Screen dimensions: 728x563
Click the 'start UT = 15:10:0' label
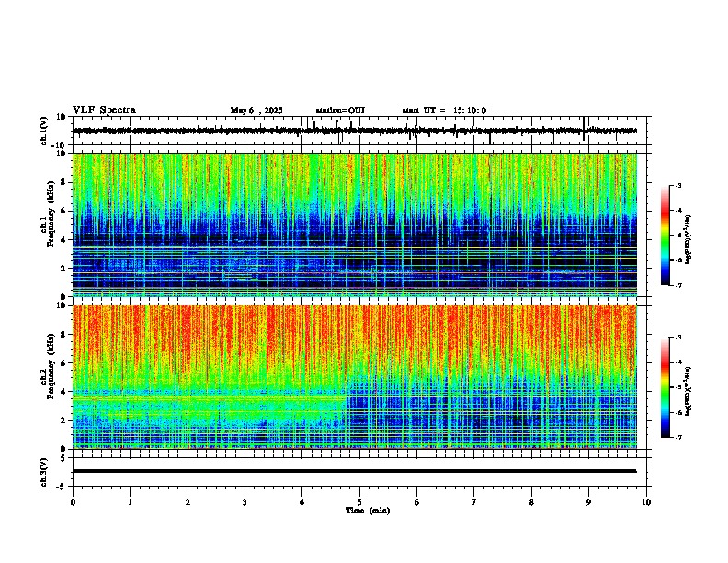tap(444, 110)
